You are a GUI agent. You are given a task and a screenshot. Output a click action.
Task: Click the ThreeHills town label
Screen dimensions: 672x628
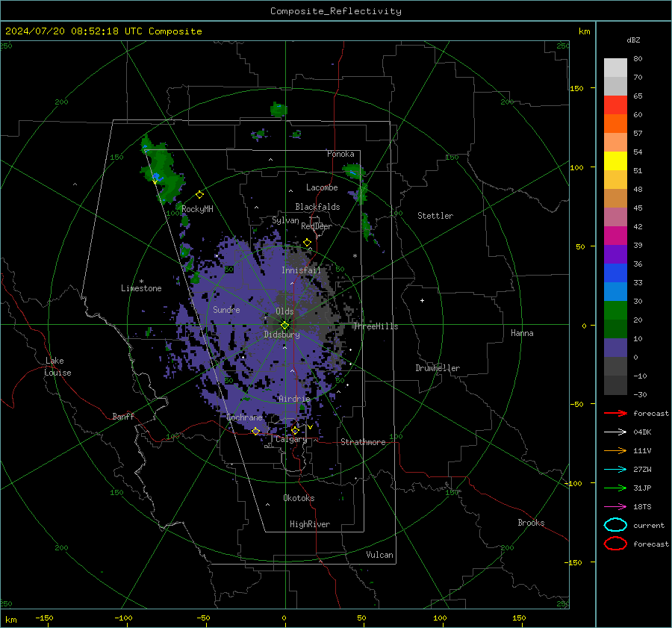376,326
